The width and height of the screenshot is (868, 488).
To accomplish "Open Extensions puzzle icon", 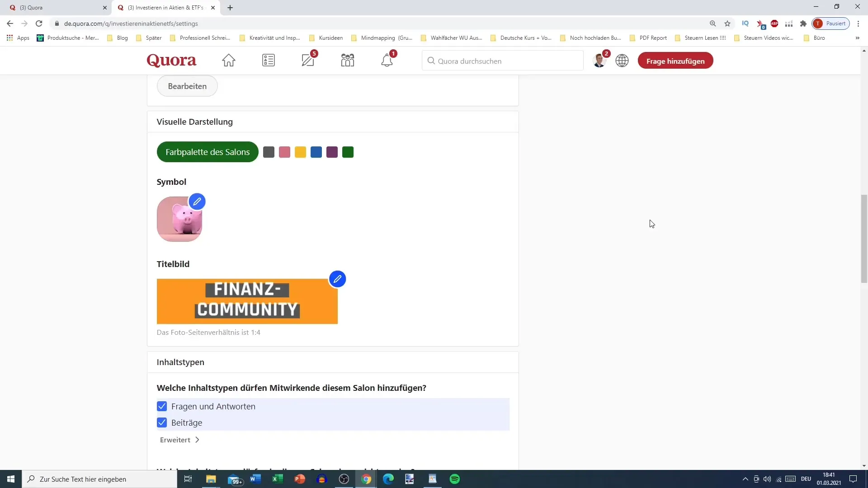I will click(x=803, y=23).
